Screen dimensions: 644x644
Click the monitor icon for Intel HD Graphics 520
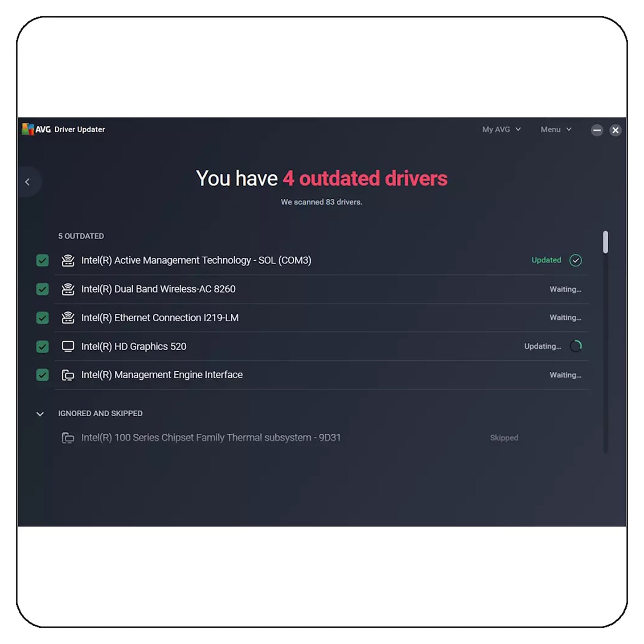[68, 346]
